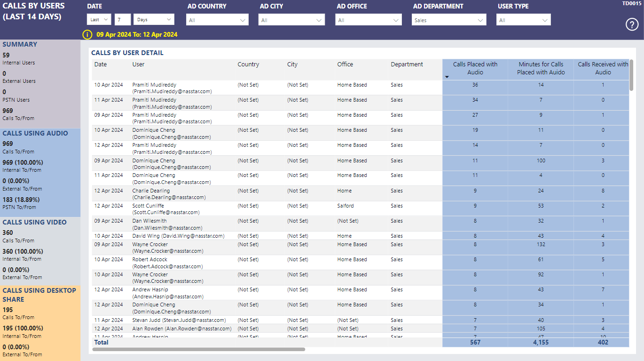Open the Last relative date dropdown

coord(99,20)
